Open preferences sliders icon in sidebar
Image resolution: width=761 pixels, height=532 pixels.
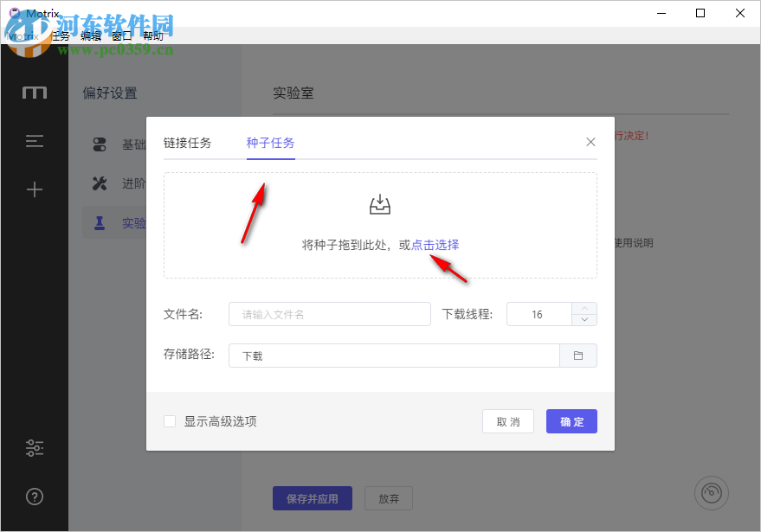click(x=35, y=447)
